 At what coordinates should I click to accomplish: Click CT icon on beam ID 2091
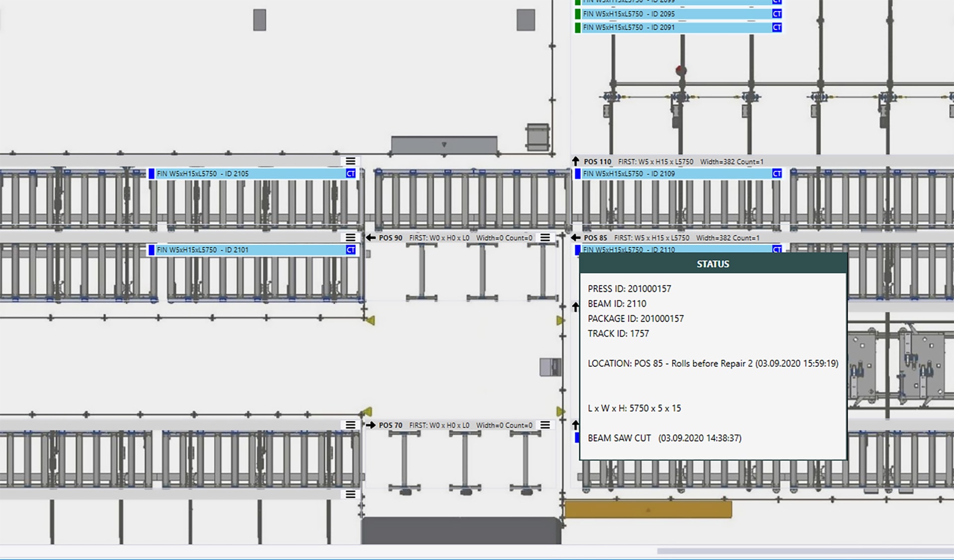777,27
